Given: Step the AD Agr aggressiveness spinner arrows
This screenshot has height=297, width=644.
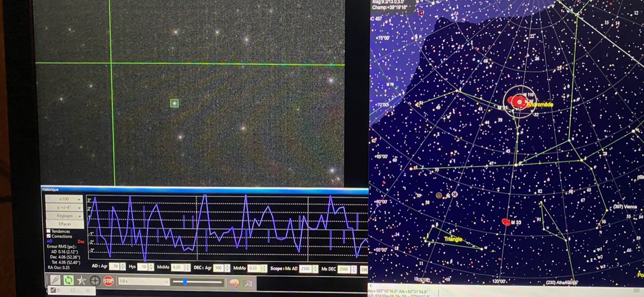Looking at the screenshot, I should click(122, 266).
